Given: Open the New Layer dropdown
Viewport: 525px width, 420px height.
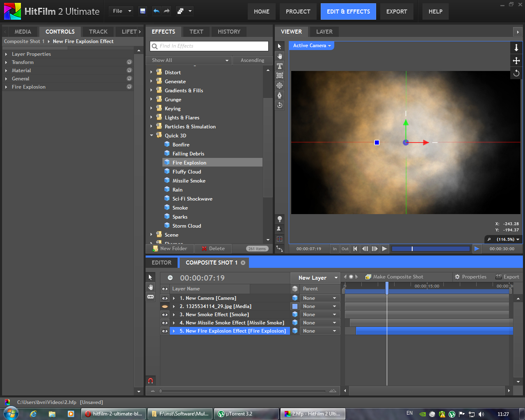Looking at the screenshot, I should [x=315, y=278].
